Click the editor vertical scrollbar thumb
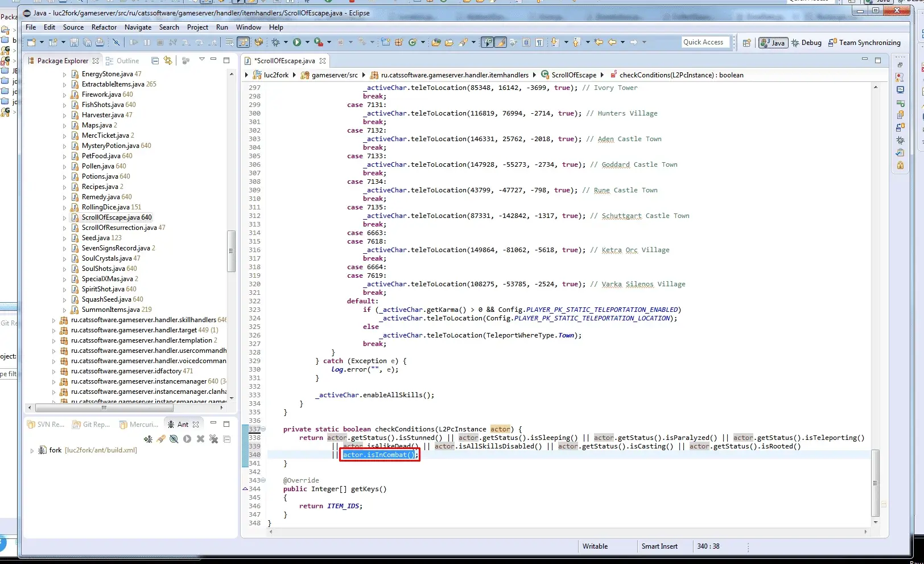The width and height of the screenshot is (924, 564). pyautogui.click(x=875, y=483)
